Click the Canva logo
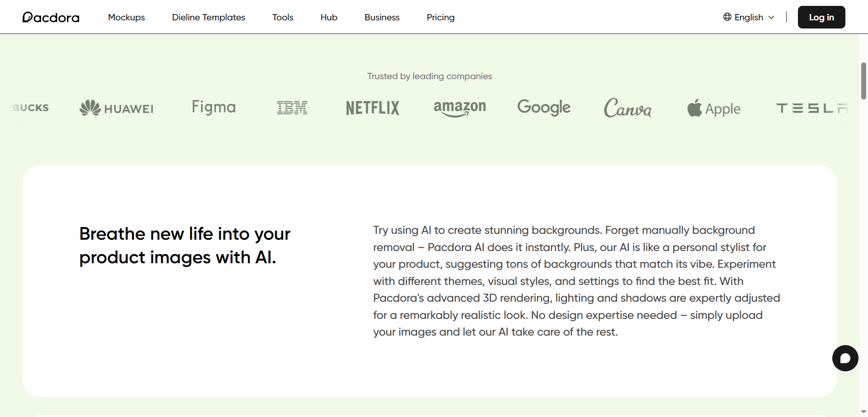 (627, 108)
